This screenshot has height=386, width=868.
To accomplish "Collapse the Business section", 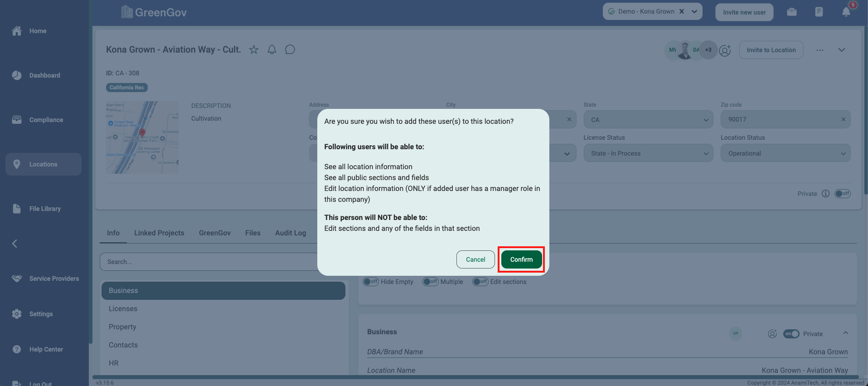I will pos(845,333).
